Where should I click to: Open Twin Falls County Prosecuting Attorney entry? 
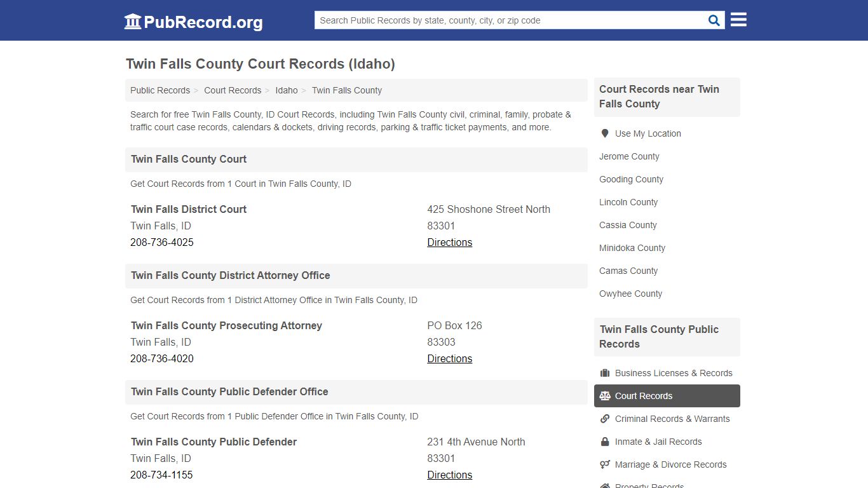click(226, 325)
